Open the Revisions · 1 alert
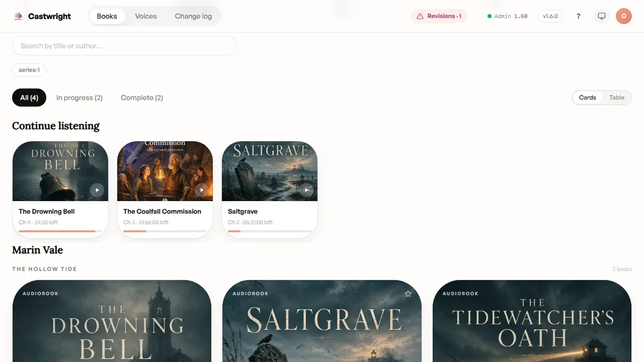The width and height of the screenshot is (644, 362). 439,16
